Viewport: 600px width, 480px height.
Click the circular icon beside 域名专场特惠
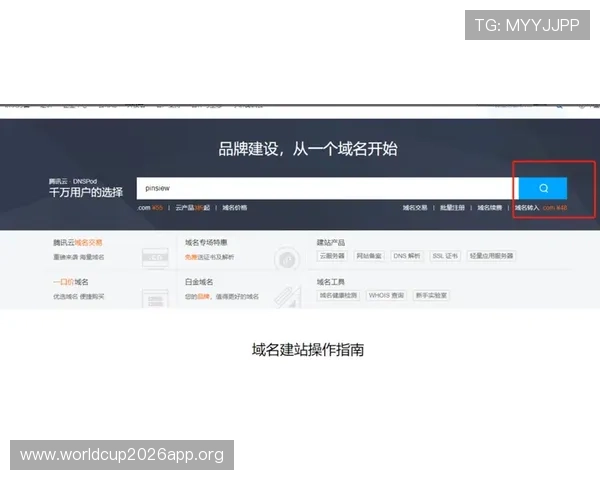(x=287, y=260)
